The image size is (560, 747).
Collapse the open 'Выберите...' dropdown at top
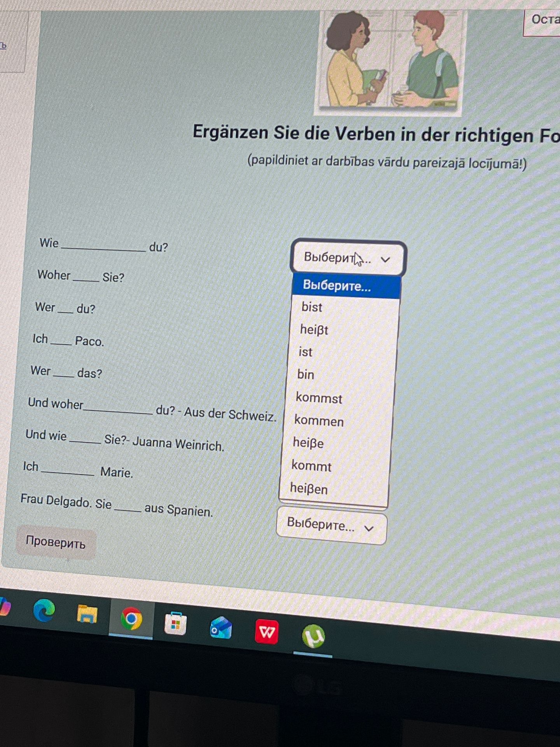coord(348,258)
